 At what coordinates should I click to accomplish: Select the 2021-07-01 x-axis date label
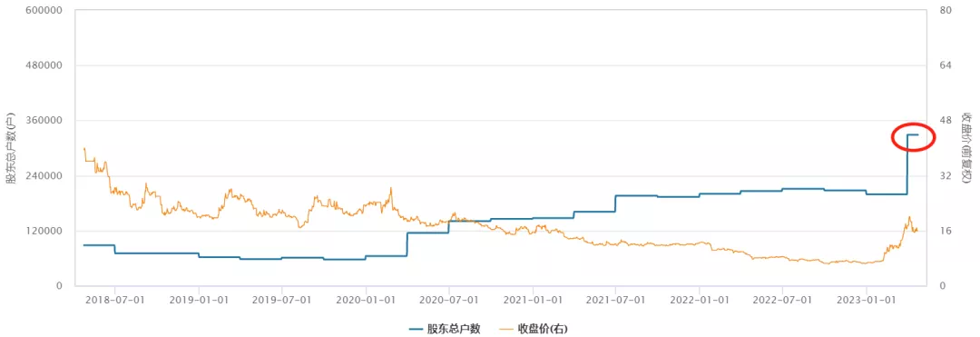(615, 300)
